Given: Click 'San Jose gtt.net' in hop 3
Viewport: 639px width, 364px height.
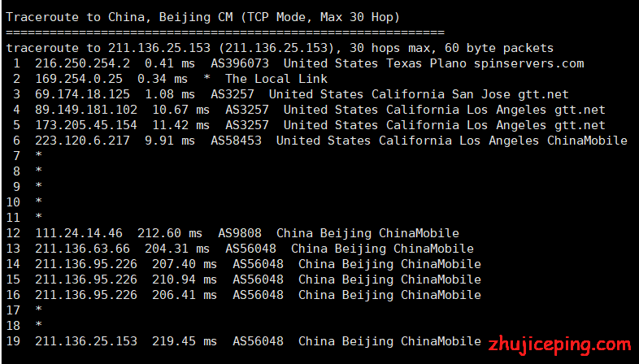Looking at the screenshot, I should (511, 94).
